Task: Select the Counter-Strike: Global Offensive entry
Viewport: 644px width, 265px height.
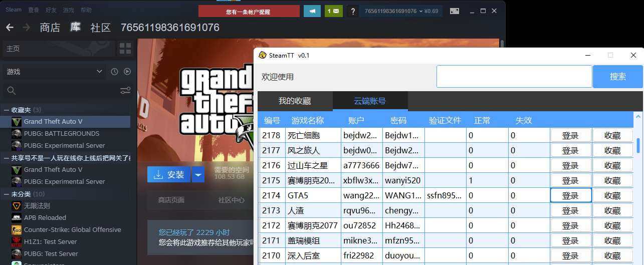Action: [72, 230]
